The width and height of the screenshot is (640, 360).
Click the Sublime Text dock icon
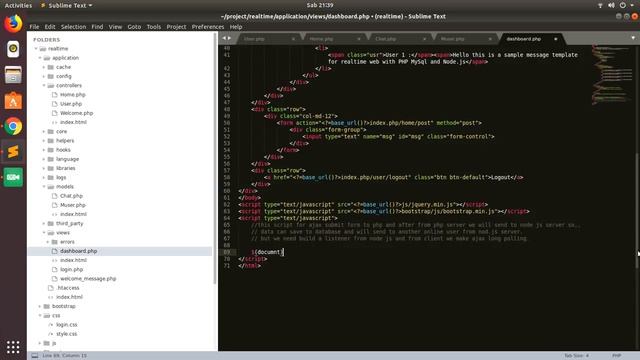pyautogui.click(x=13, y=151)
